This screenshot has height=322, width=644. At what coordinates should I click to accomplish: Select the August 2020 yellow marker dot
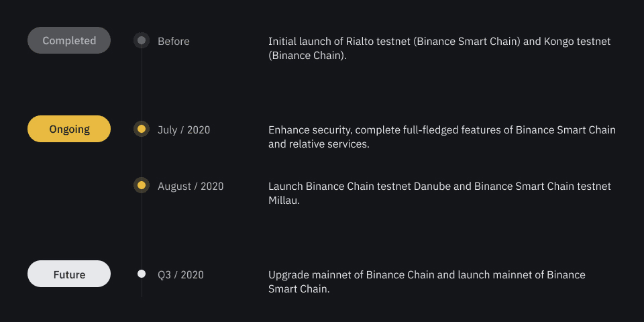142,185
